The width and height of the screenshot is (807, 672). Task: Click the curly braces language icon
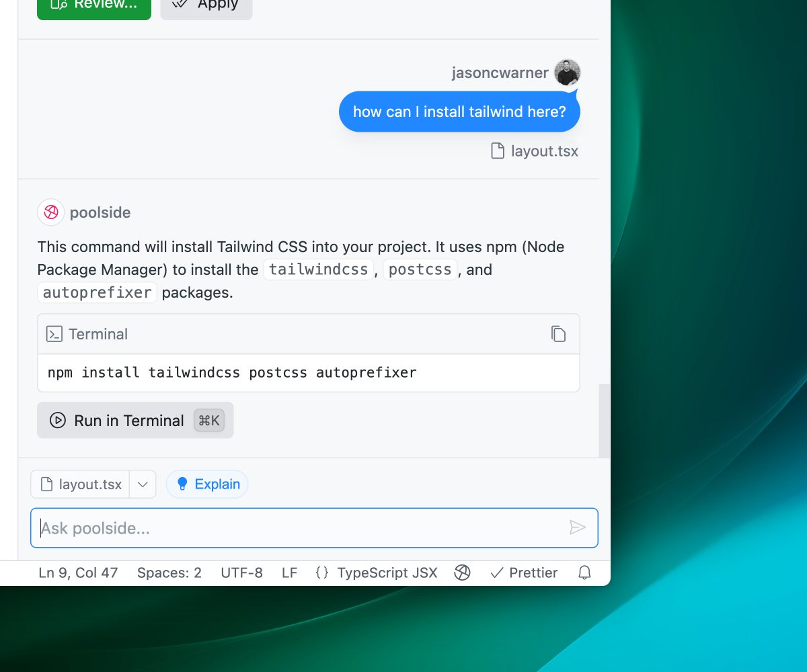[322, 573]
